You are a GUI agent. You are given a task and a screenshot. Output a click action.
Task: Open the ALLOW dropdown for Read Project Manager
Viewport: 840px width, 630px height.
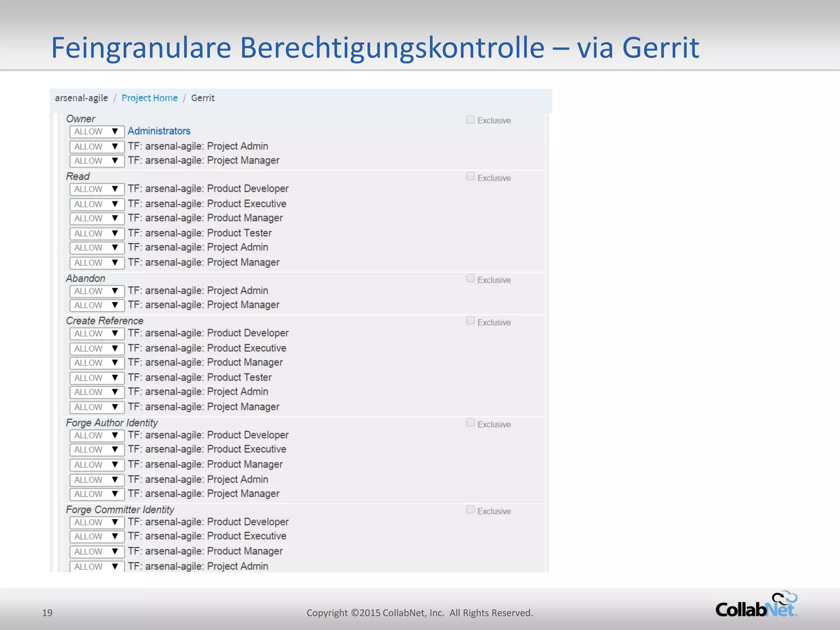click(97, 262)
